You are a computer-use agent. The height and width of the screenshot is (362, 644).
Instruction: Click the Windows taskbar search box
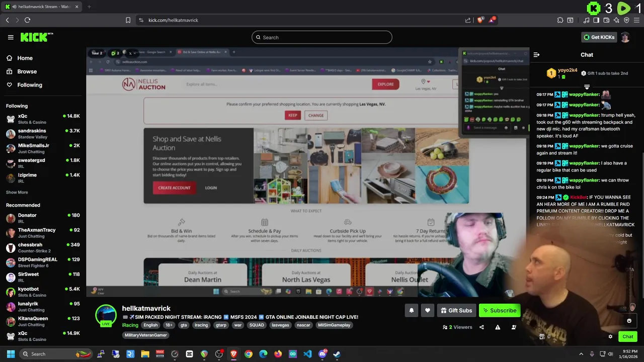click(x=56, y=354)
